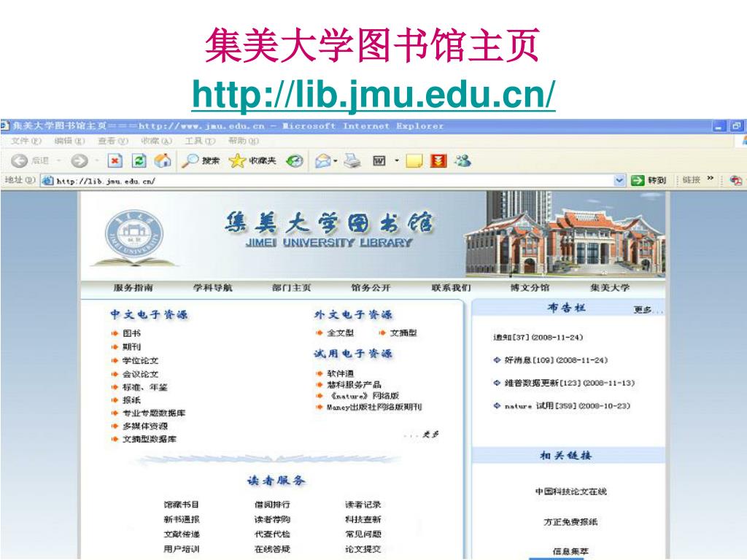Select 博文分馆 in site navigation
The width and height of the screenshot is (747, 560).
click(x=530, y=287)
